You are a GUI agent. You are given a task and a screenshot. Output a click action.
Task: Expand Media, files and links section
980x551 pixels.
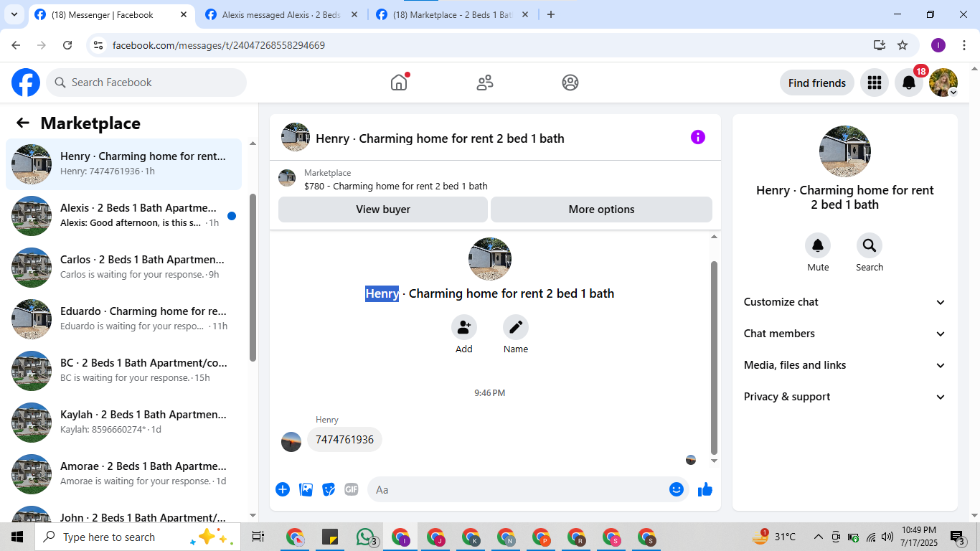click(845, 365)
